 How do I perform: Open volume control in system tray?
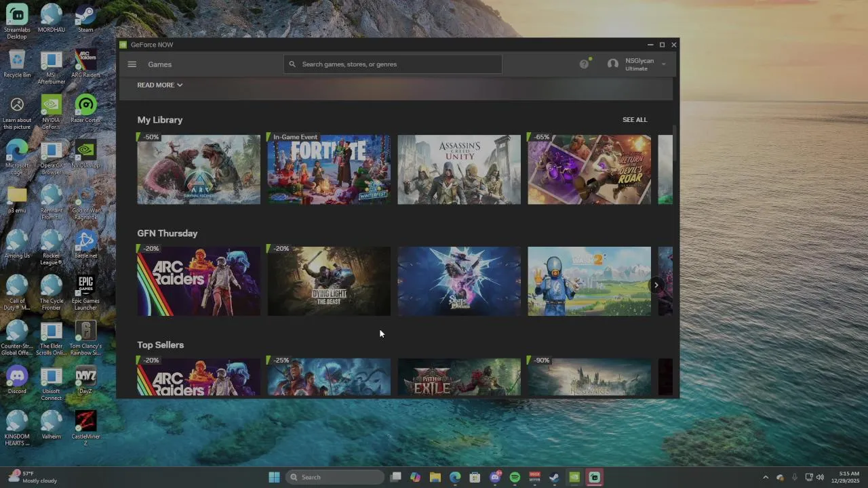pos(821,477)
